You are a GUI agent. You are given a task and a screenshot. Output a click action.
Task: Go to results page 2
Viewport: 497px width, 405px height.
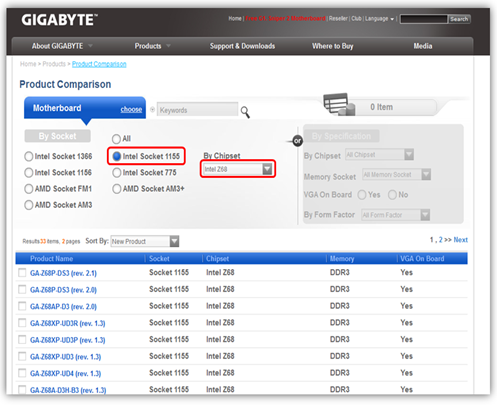440,240
